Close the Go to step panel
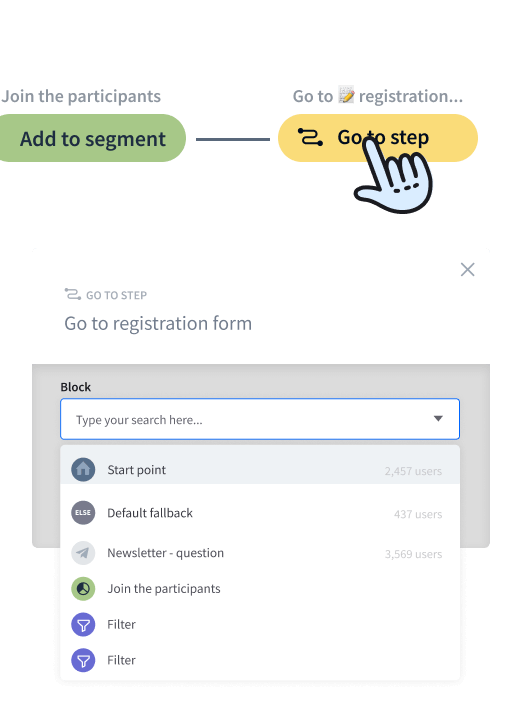Viewport: 520px width, 716px height. pos(467,269)
